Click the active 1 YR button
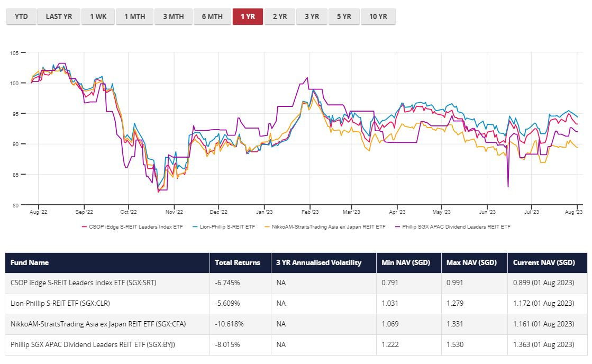Screen dimensions: 592x364 pyautogui.click(x=248, y=16)
